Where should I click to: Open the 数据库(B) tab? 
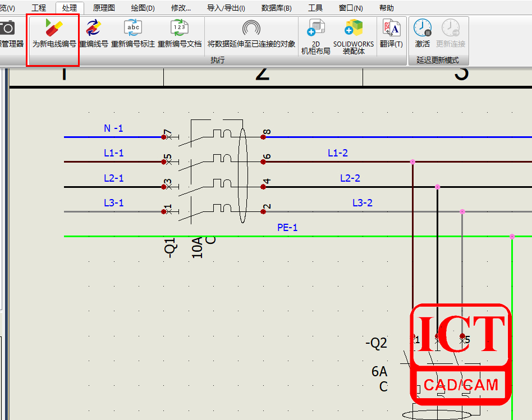(276, 8)
